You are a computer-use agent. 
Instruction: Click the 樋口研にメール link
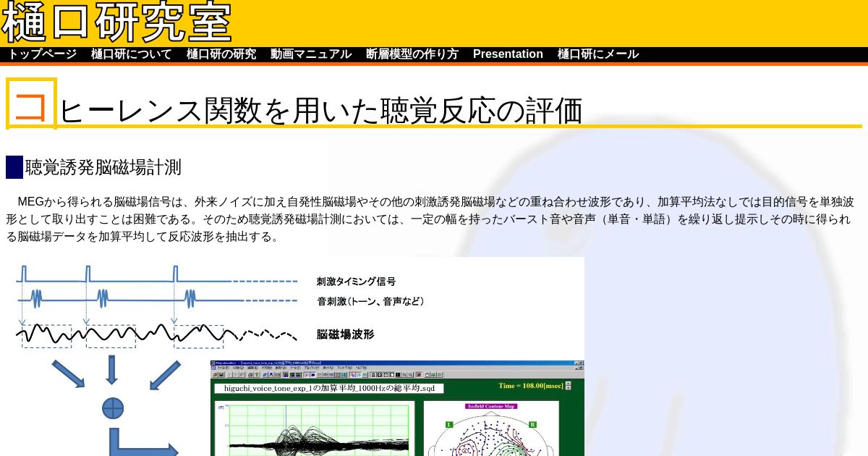pyautogui.click(x=598, y=54)
